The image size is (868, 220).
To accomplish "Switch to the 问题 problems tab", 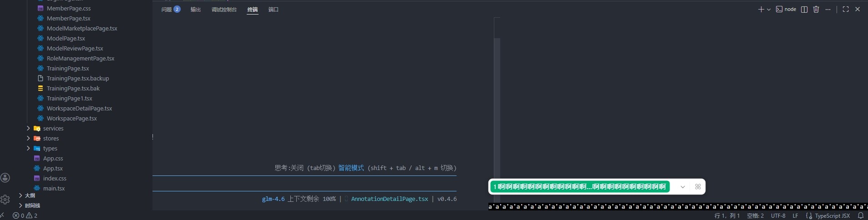I will coord(171,10).
